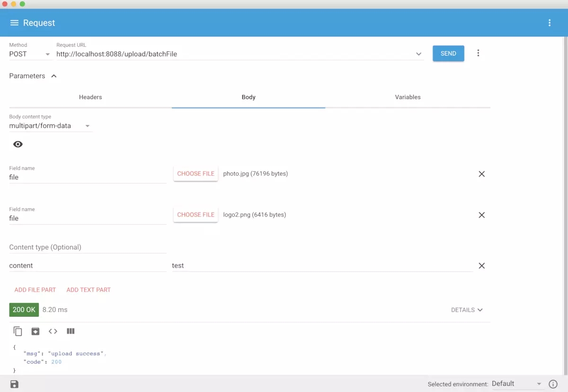Viewport: 568px width, 392px height.
Task: Save the response to file
Action: (x=35, y=331)
